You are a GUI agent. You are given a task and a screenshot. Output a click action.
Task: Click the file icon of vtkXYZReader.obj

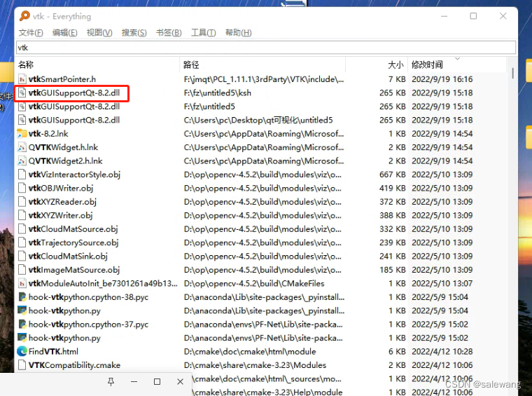22,201
